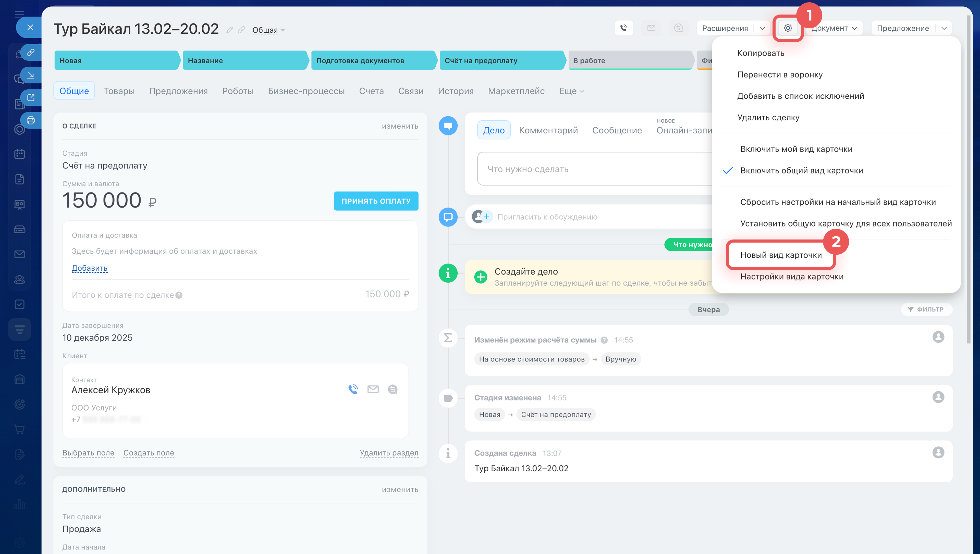Click the Подготовка документов stage bar
Viewport: 980px width, 554px height.
pyautogui.click(x=373, y=60)
